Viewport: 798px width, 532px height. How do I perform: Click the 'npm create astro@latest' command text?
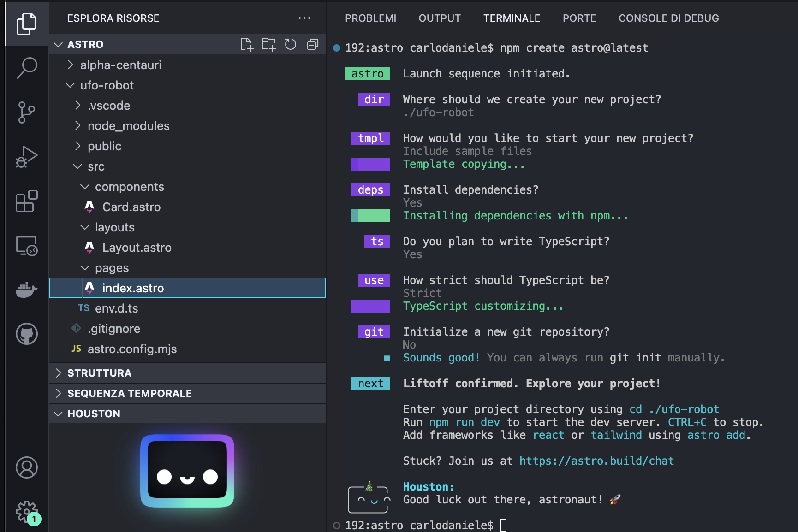pos(574,47)
